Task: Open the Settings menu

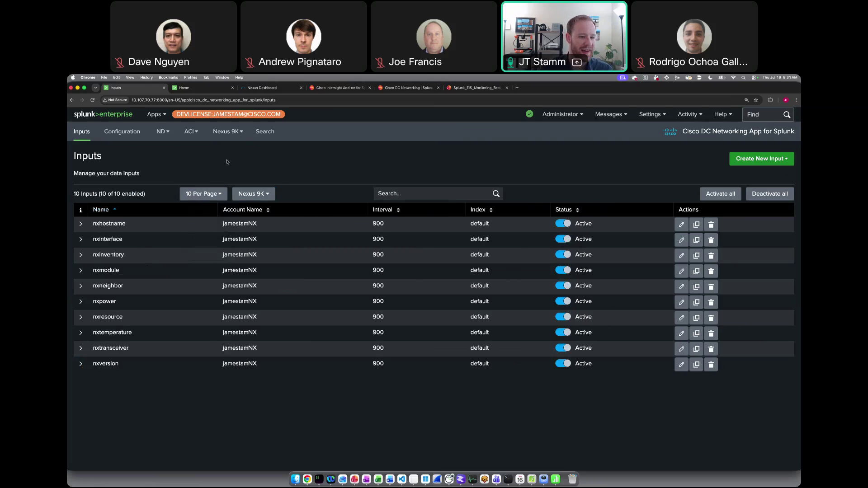Action: pos(652,114)
